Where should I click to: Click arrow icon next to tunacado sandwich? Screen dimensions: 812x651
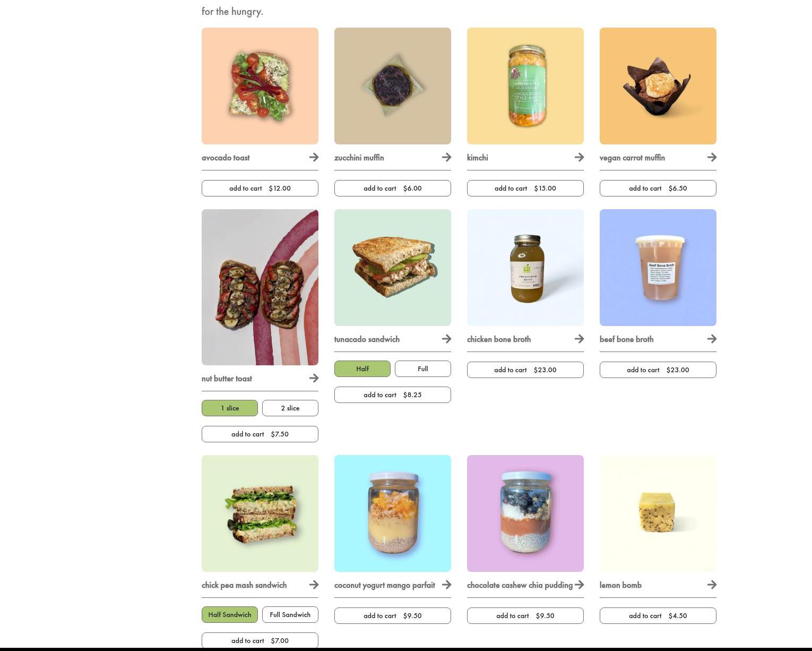click(x=446, y=339)
